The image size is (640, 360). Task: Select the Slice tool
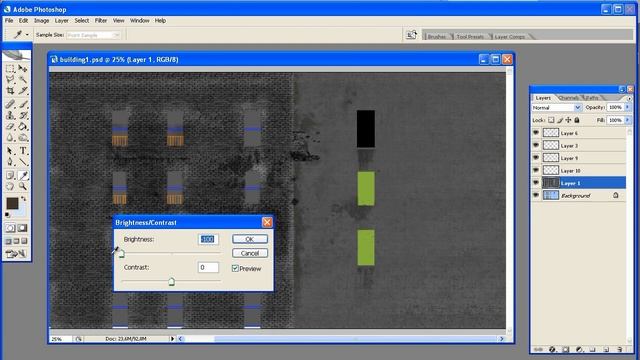click(x=23, y=91)
